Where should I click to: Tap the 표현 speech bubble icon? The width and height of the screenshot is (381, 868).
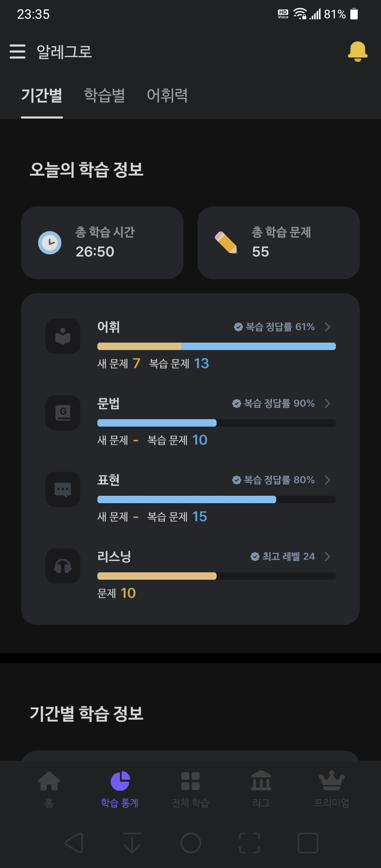[63, 489]
